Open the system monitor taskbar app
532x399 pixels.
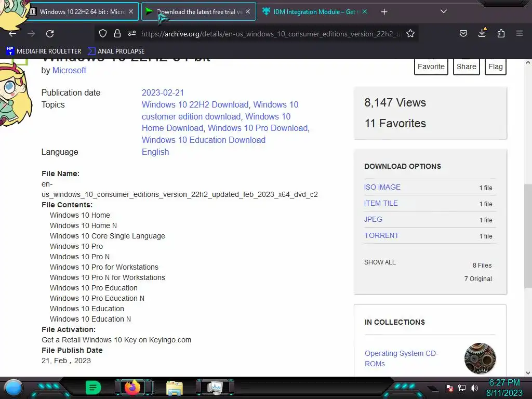[x=216, y=388]
